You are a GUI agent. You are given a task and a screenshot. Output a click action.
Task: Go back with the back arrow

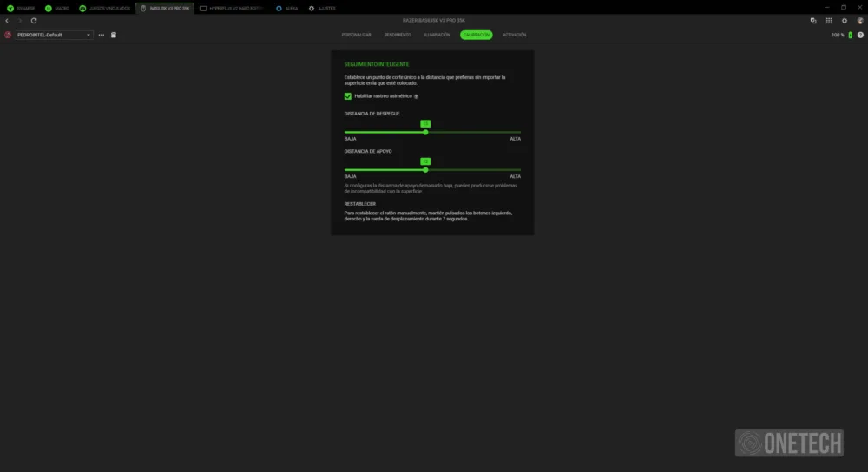(7, 21)
